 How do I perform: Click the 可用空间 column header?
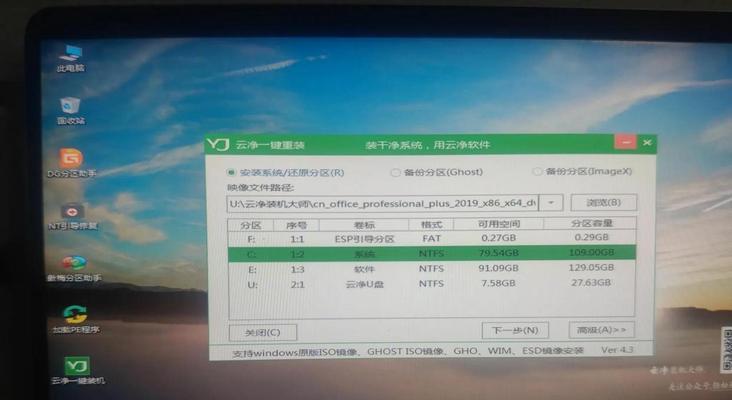click(499, 224)
